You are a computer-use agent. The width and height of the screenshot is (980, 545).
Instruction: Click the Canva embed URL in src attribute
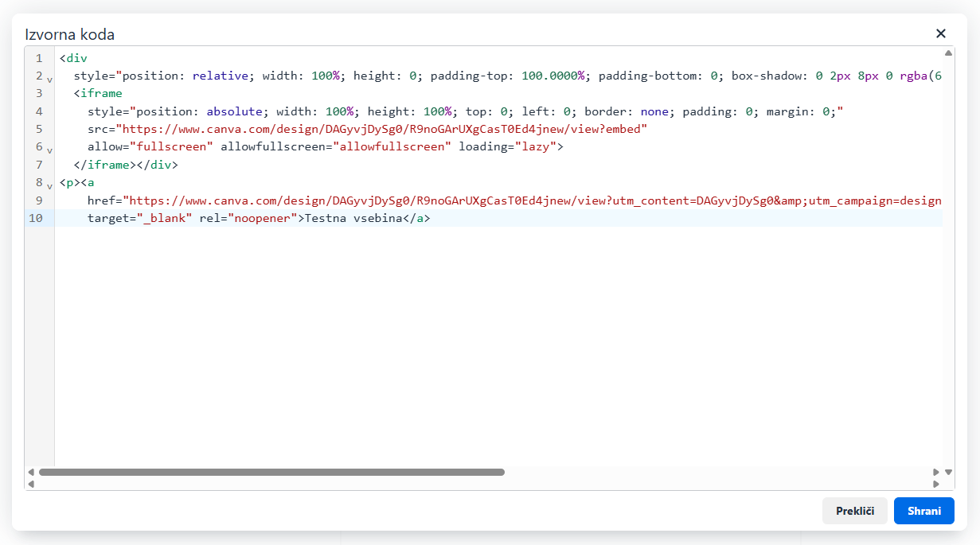382,129
